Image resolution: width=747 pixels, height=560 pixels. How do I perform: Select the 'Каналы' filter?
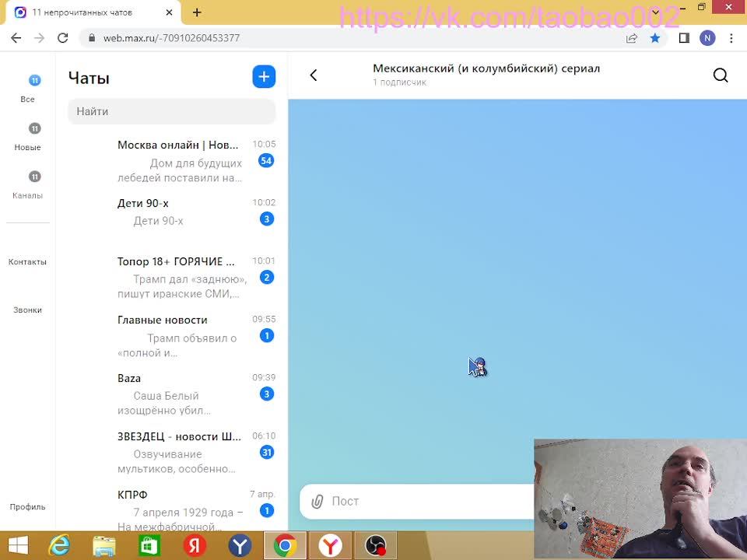(28, 185)
